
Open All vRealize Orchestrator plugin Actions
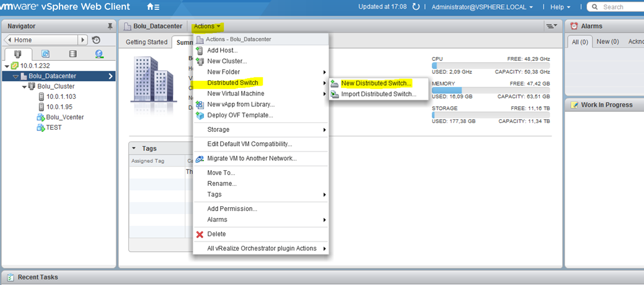pos(261,248)
